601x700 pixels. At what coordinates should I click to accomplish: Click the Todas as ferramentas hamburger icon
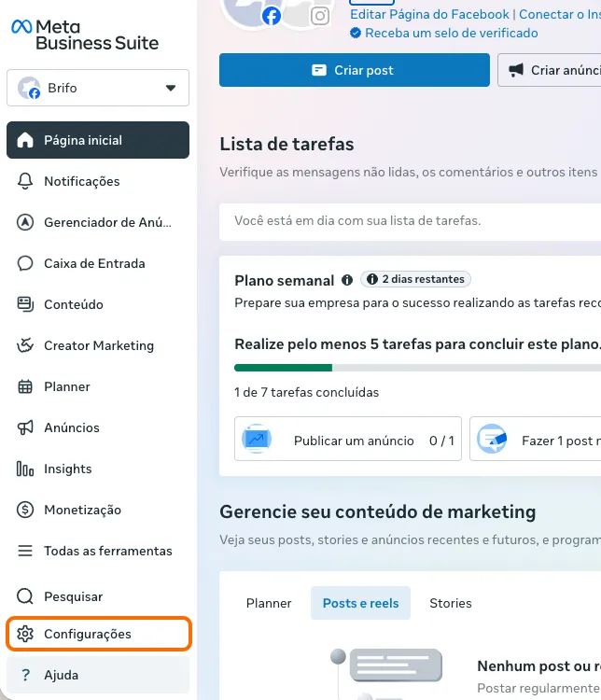click(x=25, y=551)
